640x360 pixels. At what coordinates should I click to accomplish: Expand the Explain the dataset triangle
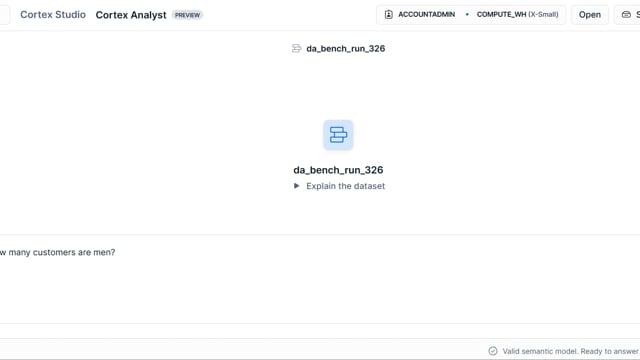tap(297, 186)
